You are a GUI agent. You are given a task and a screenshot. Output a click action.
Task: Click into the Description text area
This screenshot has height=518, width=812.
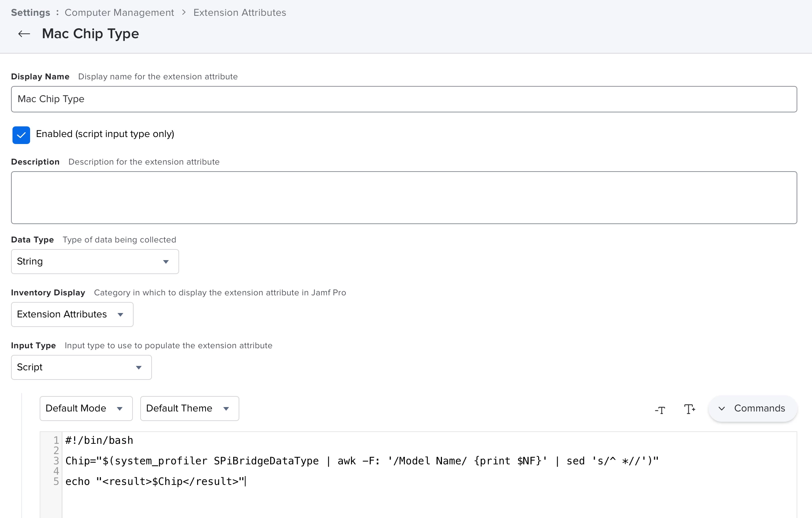click(404, 198)
